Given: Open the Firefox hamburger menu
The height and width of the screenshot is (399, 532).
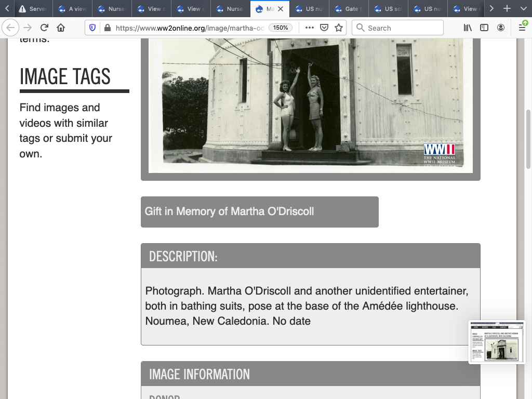Looking at the screenshot, I should (522, 28).
